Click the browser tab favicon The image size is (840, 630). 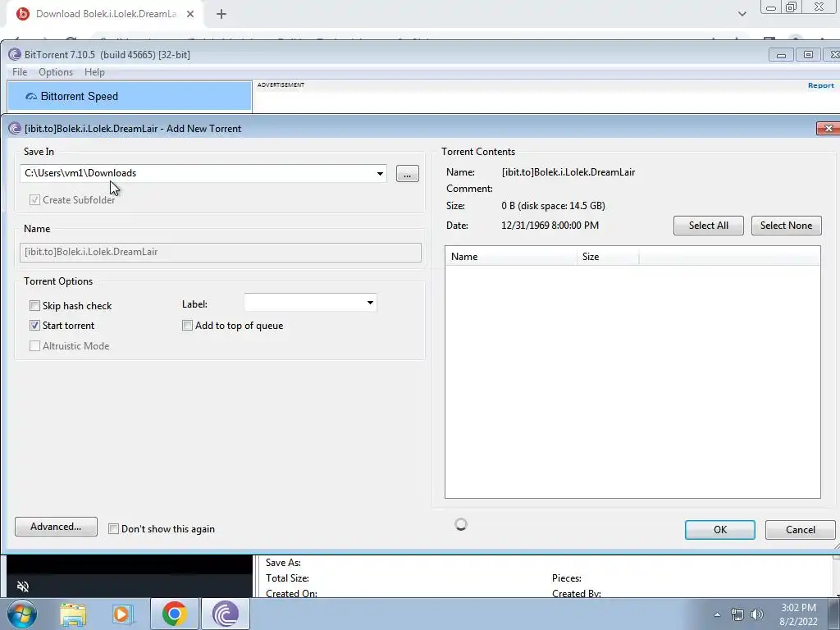point(22,14)
